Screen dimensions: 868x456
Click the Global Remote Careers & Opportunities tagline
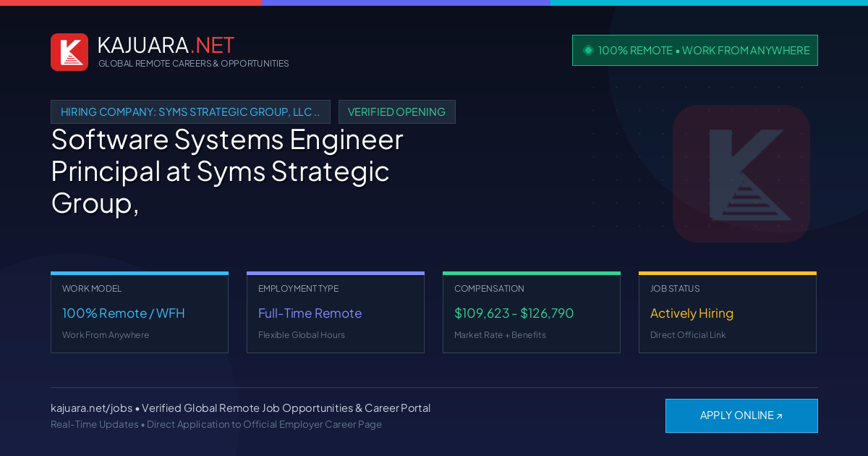[x=194, y=64]
